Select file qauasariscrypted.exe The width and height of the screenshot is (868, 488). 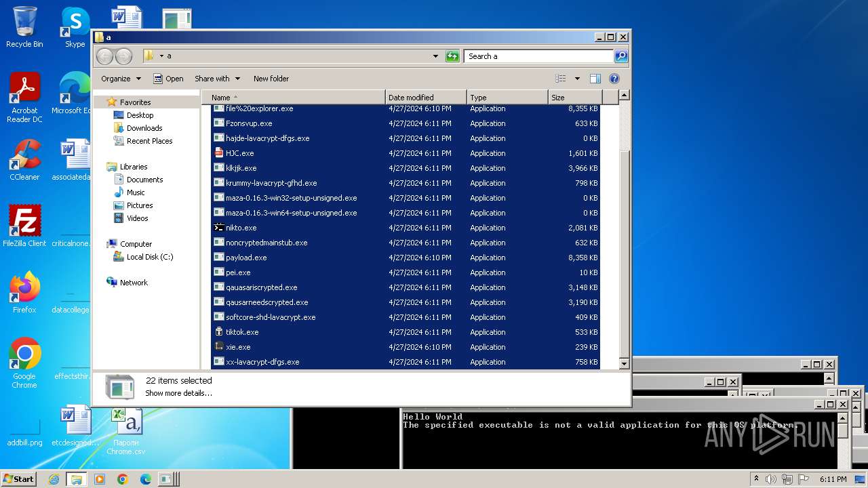[261, 287]
